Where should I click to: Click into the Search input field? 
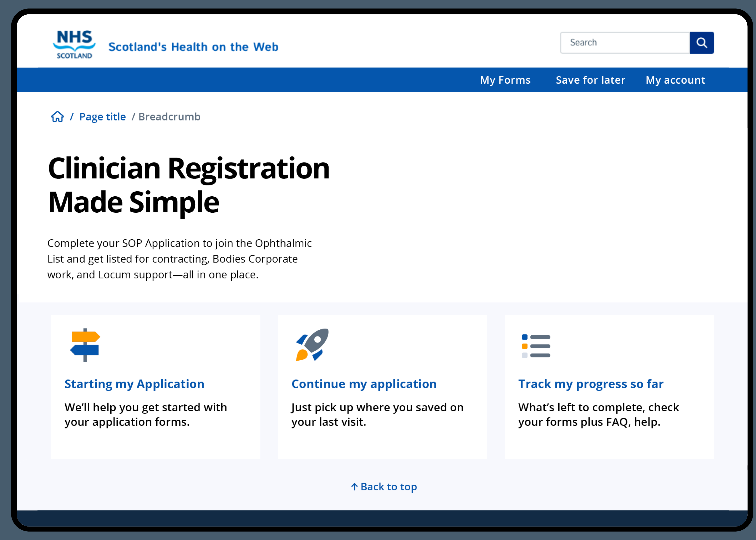click(x=625, y=43)
